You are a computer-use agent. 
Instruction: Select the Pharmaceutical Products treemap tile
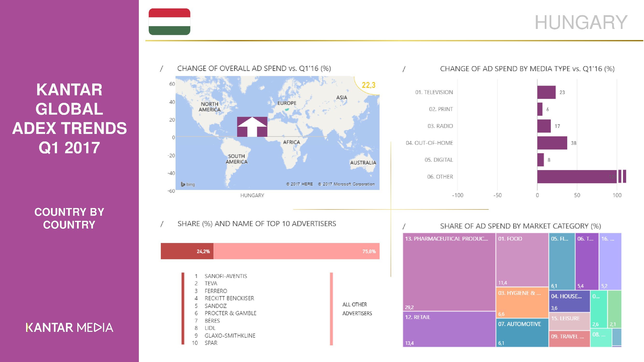(x=449, y=272)
